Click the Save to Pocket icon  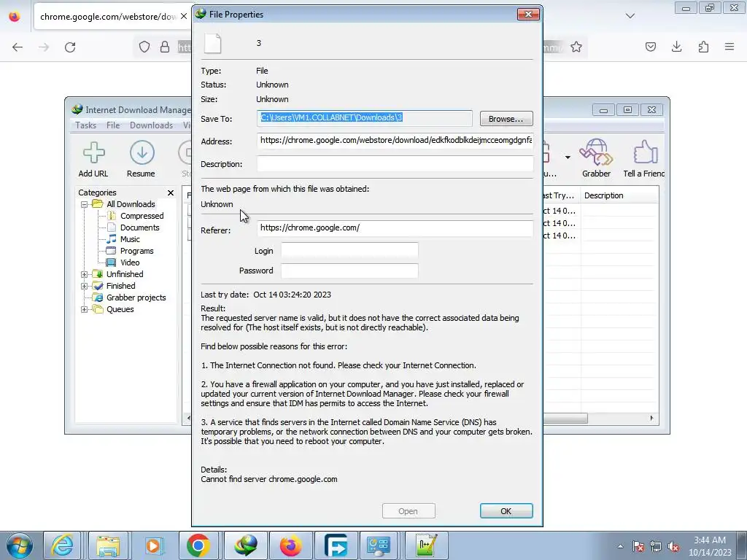(x=651, y=47)
